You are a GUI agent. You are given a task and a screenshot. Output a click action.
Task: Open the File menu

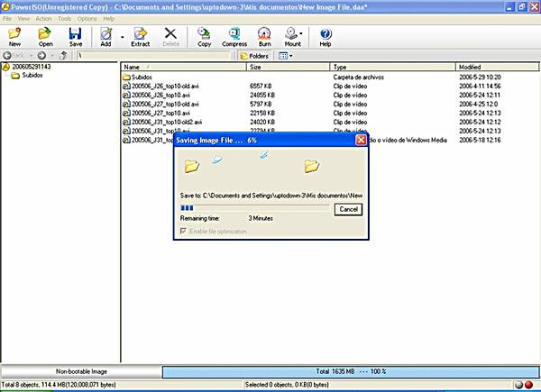[7, 19]
